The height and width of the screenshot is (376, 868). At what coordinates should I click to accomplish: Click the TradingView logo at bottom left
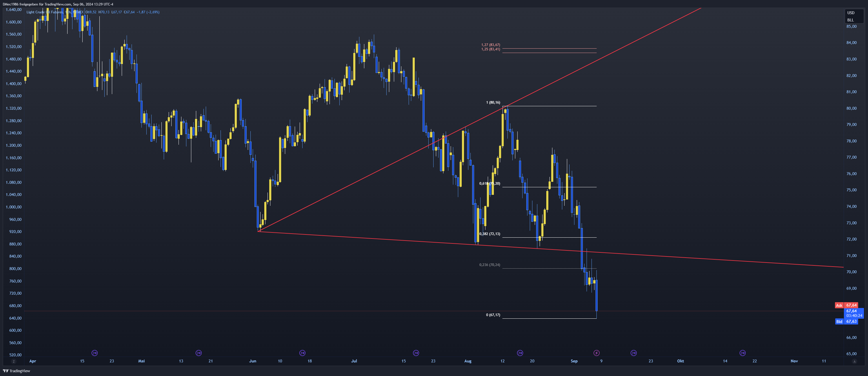(x=17, y=371)
